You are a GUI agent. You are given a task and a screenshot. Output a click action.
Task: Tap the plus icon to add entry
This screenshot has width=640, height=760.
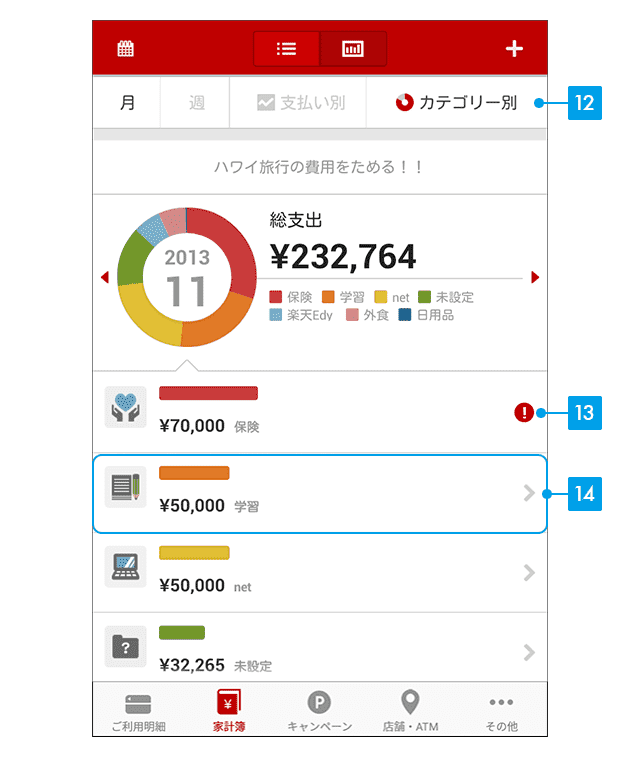coord(514,49)
